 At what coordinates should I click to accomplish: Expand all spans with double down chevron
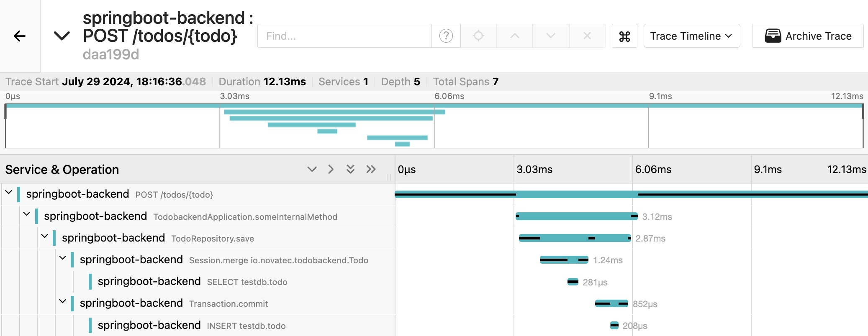pyautogui.click(x=351, y=169)
